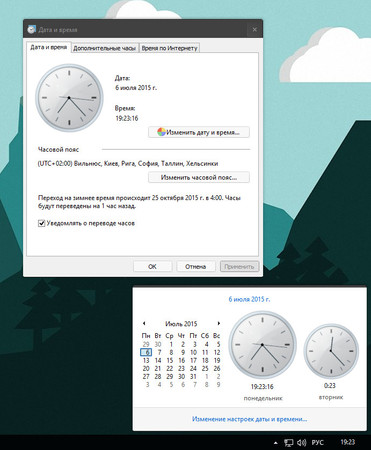Select day 12 in the calendar
Viewport: 371px width, 450px height.
tap(217, 352)
